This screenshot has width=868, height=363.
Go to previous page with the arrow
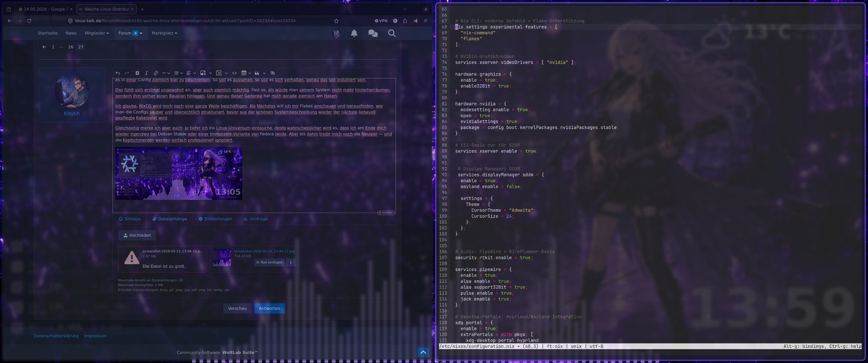point(44,47)
